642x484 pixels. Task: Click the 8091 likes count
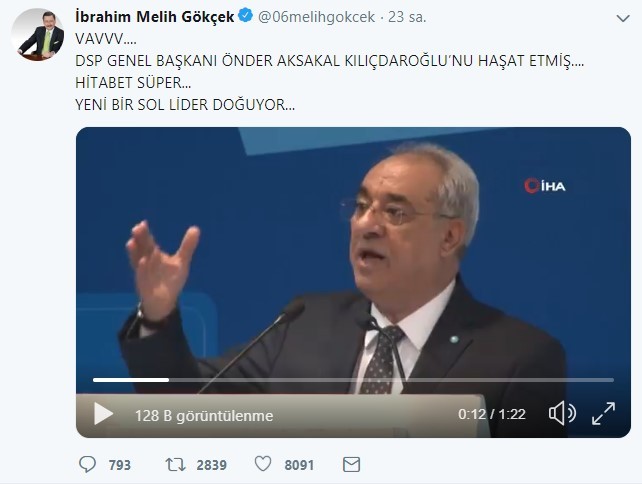299,465
